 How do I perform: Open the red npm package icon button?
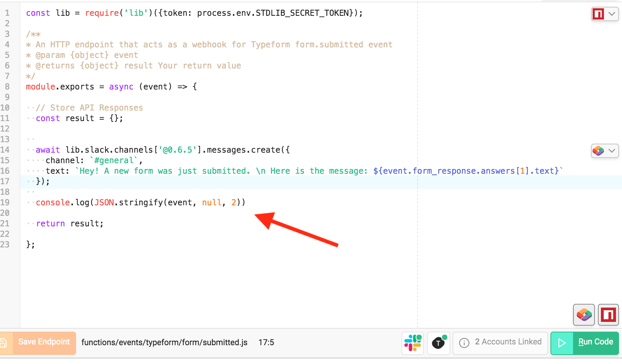608,314
